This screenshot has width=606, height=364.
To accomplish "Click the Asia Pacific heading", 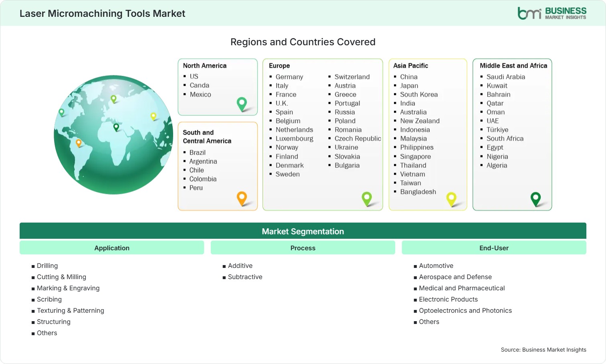I will click(410, 66).
